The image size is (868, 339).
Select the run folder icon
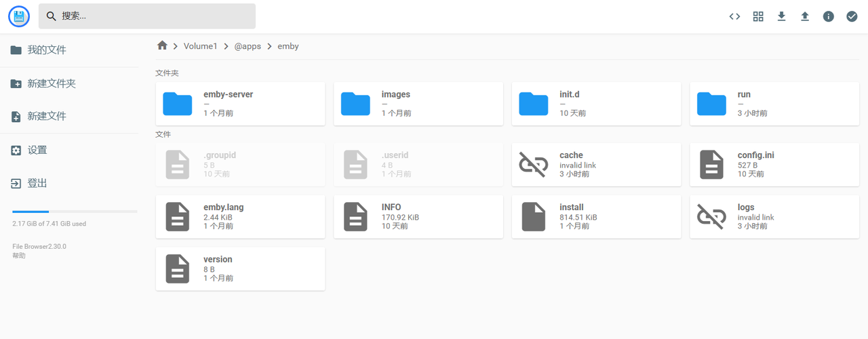click(x=711, y=104)
